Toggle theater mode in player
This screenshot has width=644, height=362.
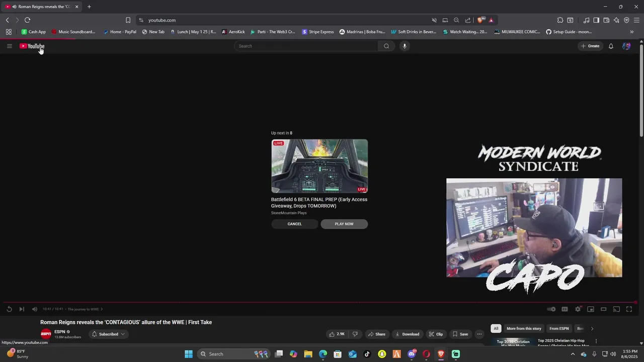(x=604, y=309)
